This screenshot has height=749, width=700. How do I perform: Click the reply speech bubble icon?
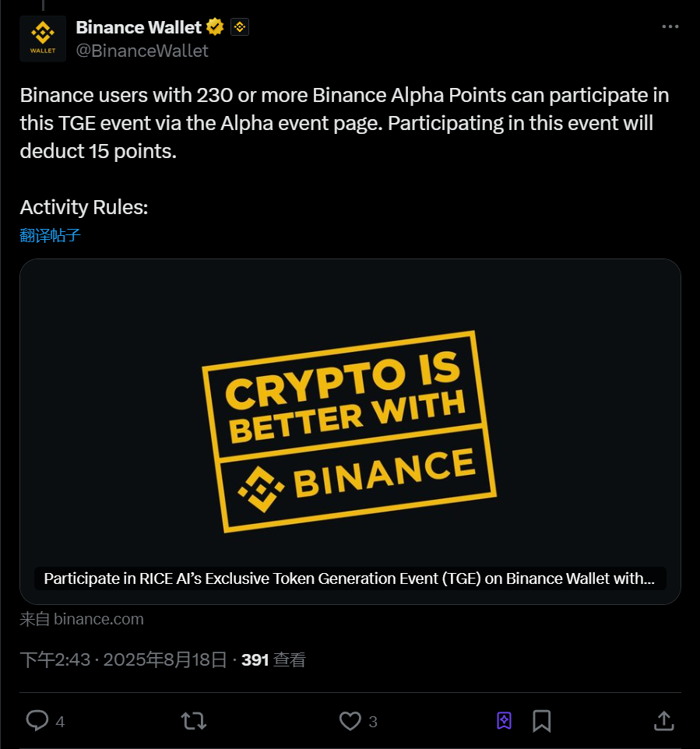pyautogui.click(x=37, y=720)
